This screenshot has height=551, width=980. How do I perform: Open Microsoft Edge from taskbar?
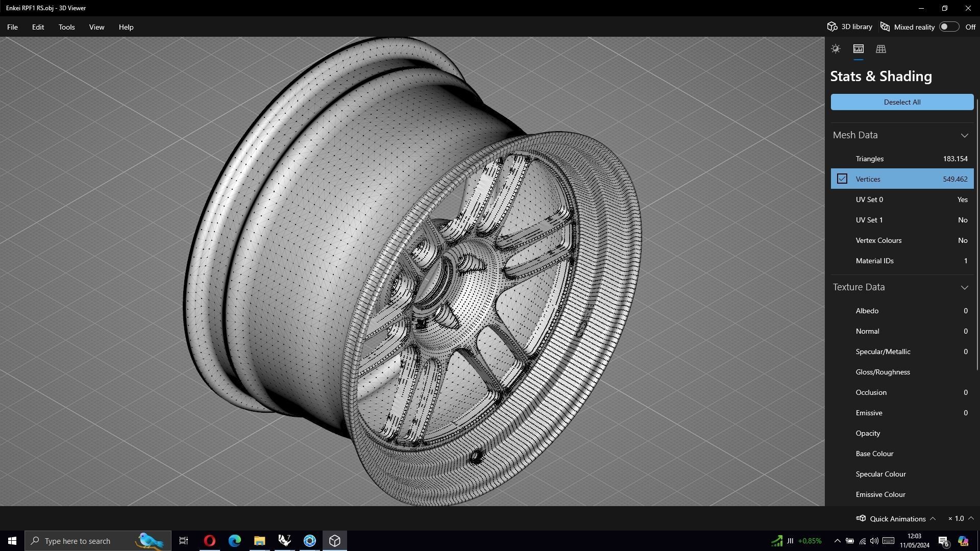(x=234, y=541)
